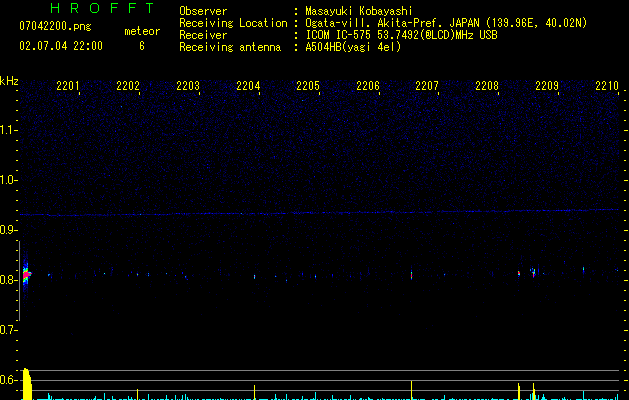
Task: Click the 2207 time marker
Action: click(x=427, y=86)
